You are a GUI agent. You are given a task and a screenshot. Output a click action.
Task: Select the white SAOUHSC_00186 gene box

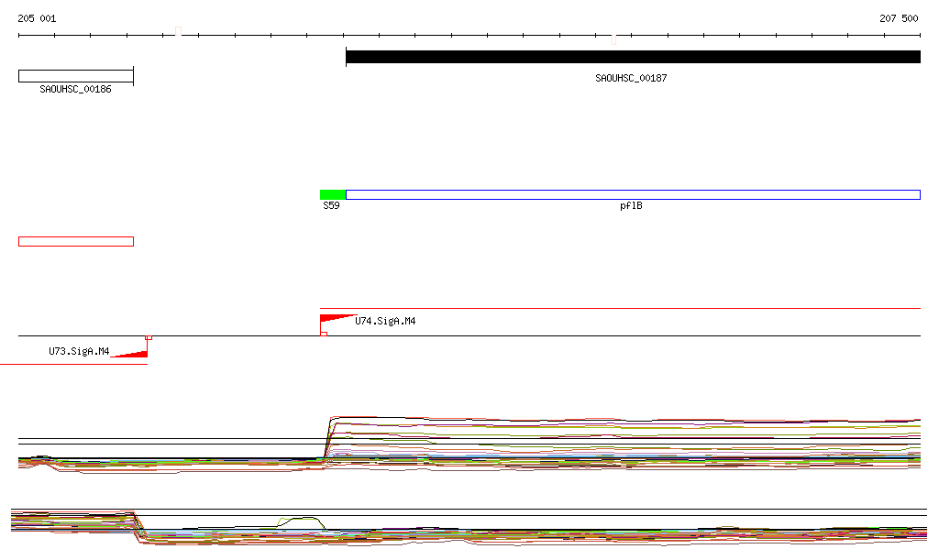(75, 75)
